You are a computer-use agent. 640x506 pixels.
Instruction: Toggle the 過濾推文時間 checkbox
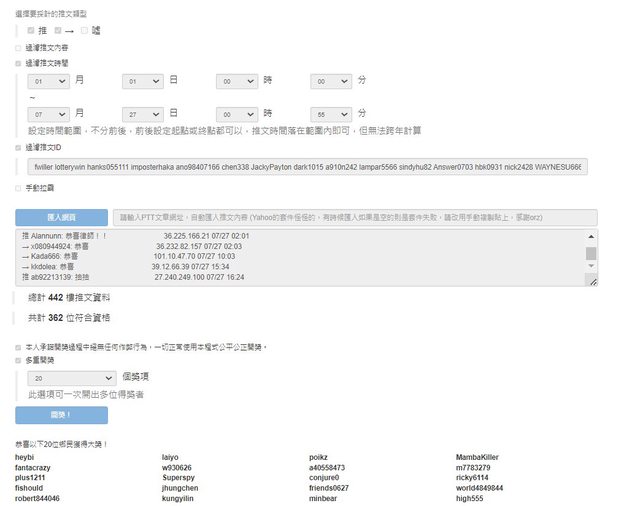[x=17, y=63]
